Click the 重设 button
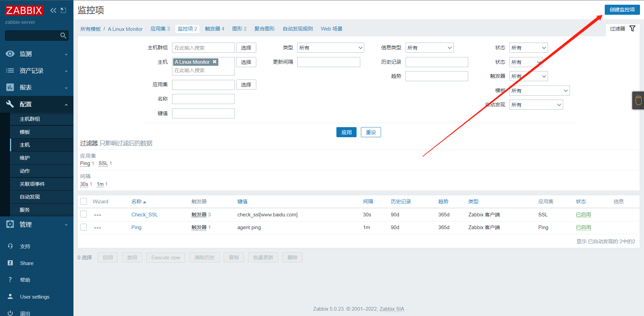 (x=371, y=132)
